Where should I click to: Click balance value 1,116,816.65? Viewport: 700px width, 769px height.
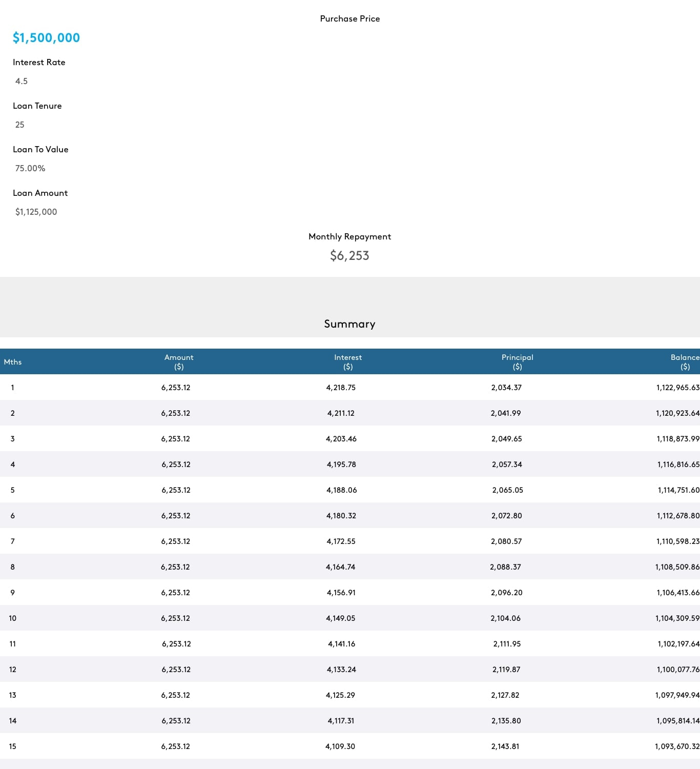tap(678, 464)
